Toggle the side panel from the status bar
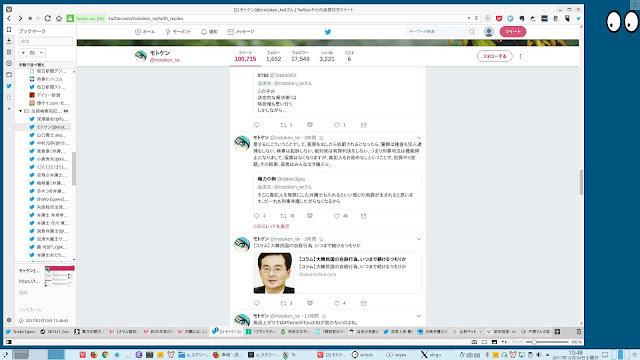The height and width of the screenshot is (360, 640). [x=9, y=342]
